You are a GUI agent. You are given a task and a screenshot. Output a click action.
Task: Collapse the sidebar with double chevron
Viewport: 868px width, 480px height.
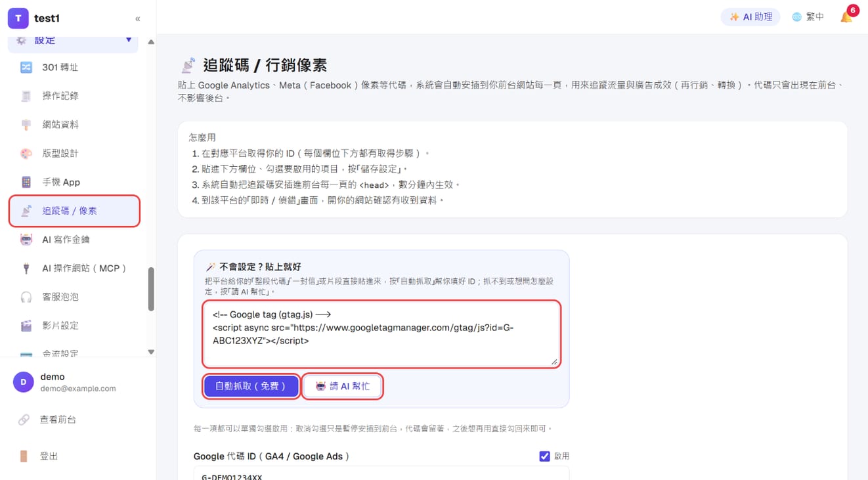(x=137, y=19)
